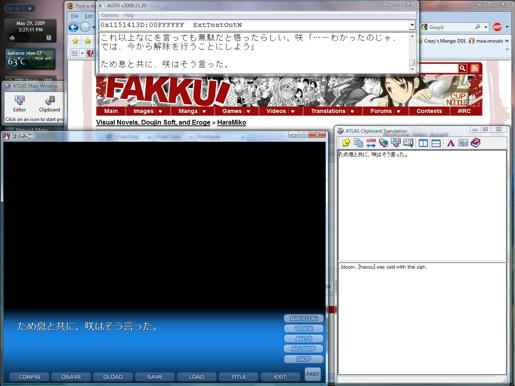This screenshot has width=515, height=386.
Task: Expand the Games site menu dropdown
Action: [x=236, y=111]
